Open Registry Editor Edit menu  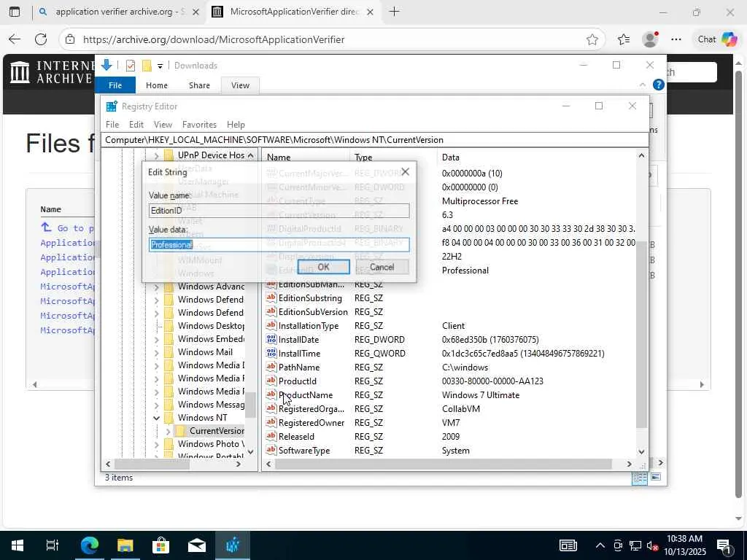pyautogui.click(x=136, y=124)
